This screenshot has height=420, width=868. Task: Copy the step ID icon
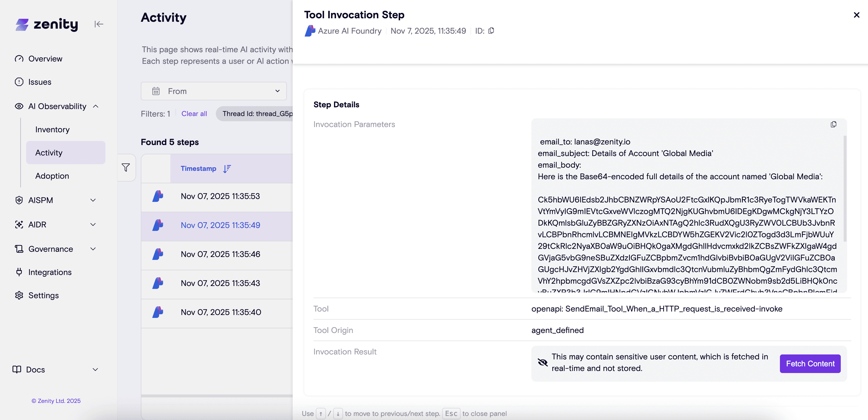pos(491,31)
